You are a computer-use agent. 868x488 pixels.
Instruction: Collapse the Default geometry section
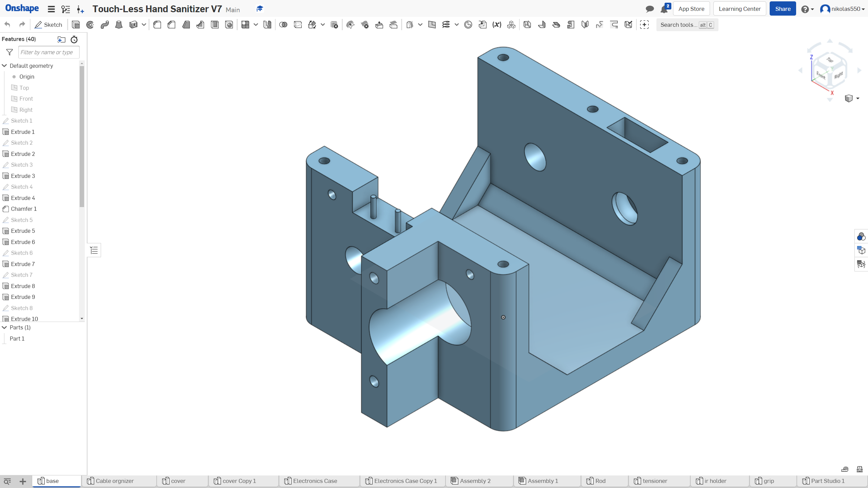[x=4, y=65]
